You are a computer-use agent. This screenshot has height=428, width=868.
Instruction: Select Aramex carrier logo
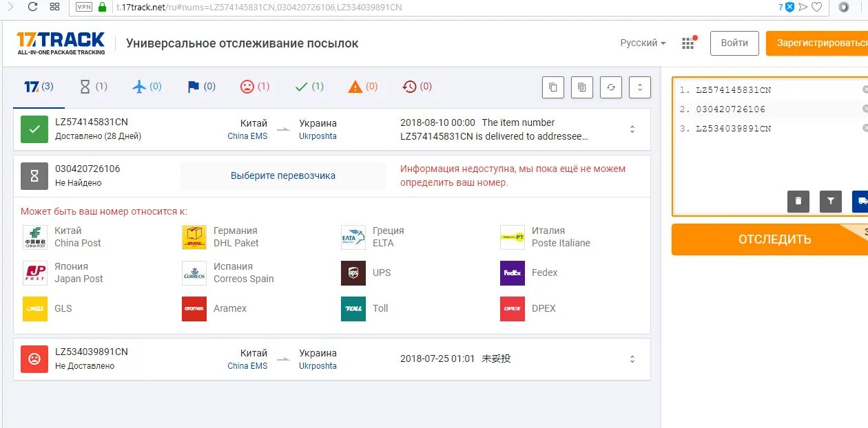pyautogui.click(x=194, y=309)
